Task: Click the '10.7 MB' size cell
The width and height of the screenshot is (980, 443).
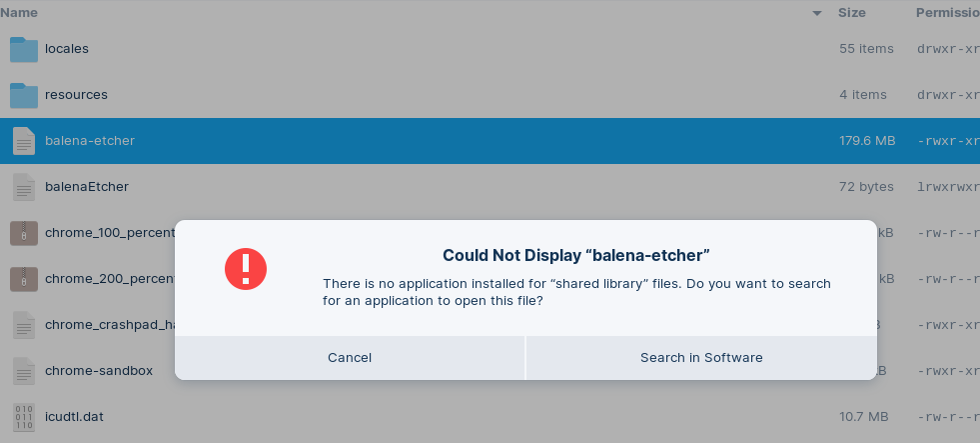Action: 864,417
